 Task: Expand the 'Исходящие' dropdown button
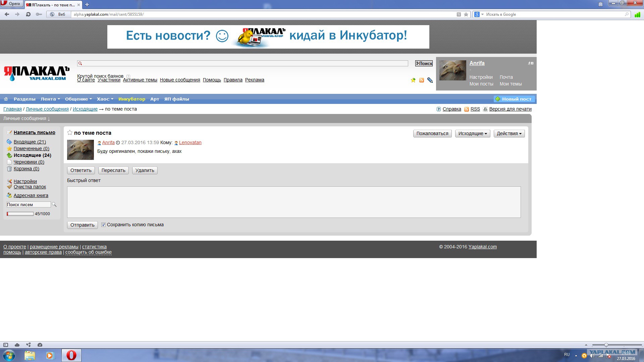tap(473, 133)
